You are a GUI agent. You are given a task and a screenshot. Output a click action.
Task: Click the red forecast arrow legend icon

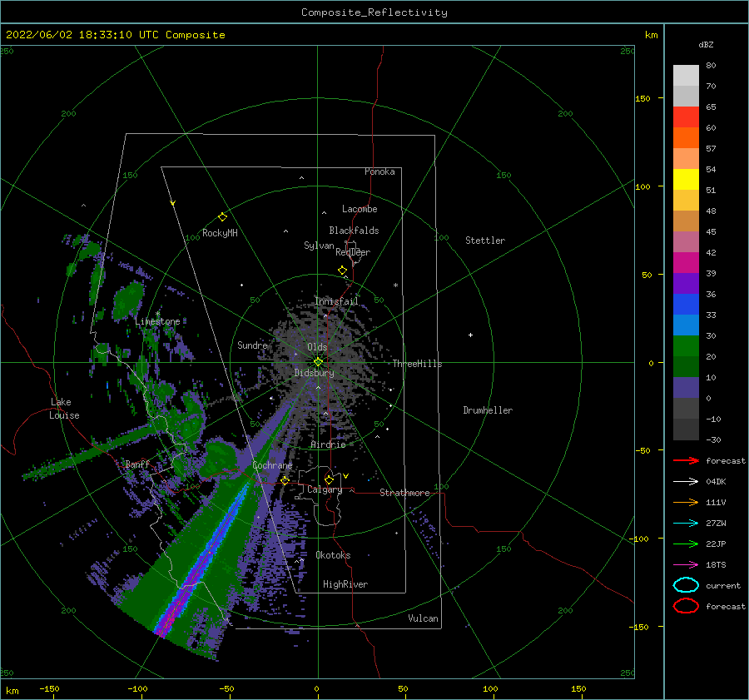pos(686,460)
